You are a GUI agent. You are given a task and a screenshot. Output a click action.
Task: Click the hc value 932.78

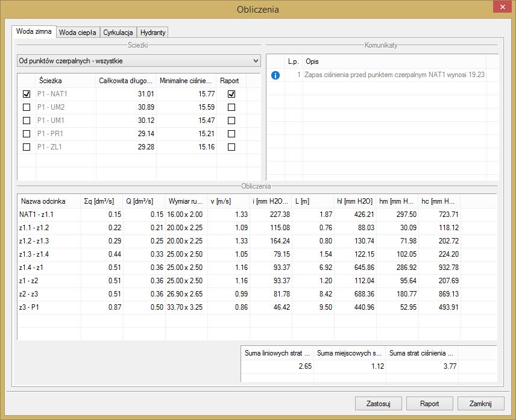(x=448, y=268)
